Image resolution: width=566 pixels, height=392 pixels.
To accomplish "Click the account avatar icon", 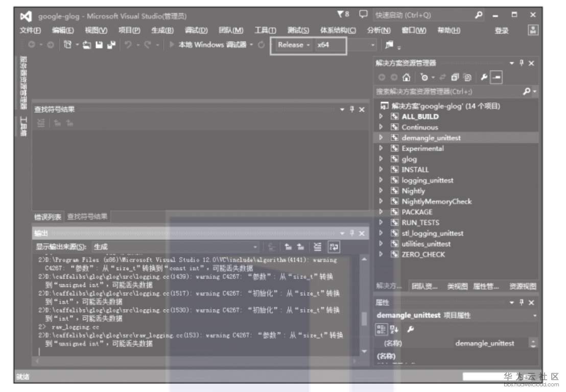I will click(533, 30).
